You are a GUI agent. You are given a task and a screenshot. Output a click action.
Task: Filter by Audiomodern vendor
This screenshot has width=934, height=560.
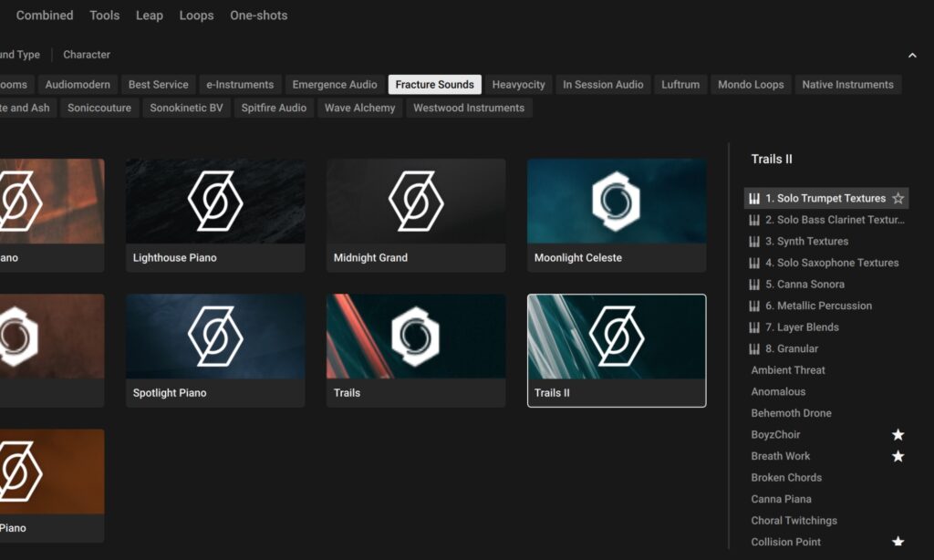78,85
